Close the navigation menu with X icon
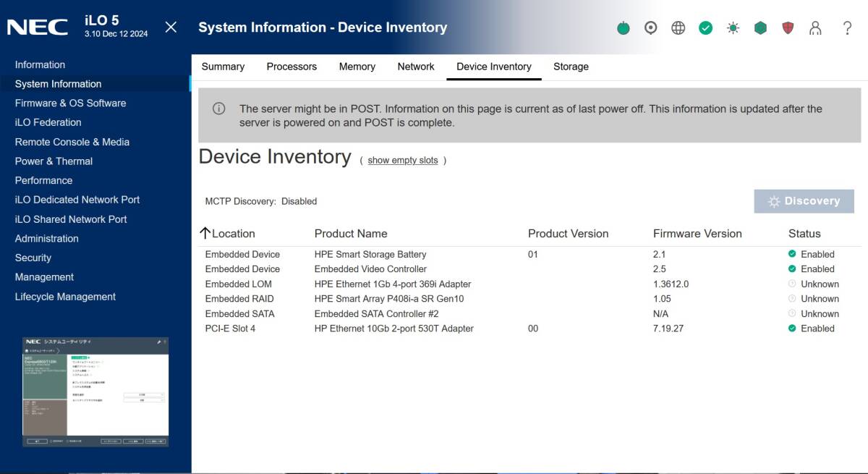Image resolution: width=868 pixels, height=474 pixels. click(x=171, y=27)
